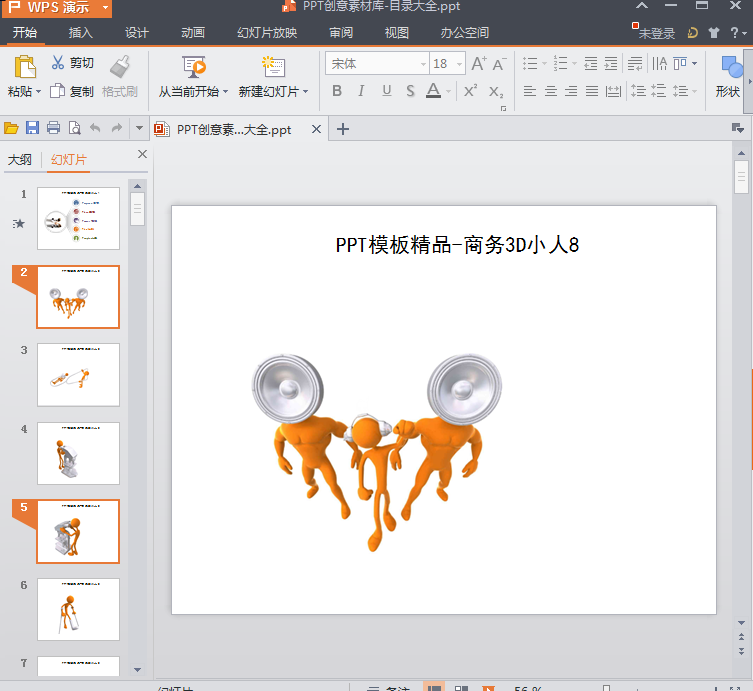Select the Format Painter brush
The image size is (753, 691).
point(120,66)
